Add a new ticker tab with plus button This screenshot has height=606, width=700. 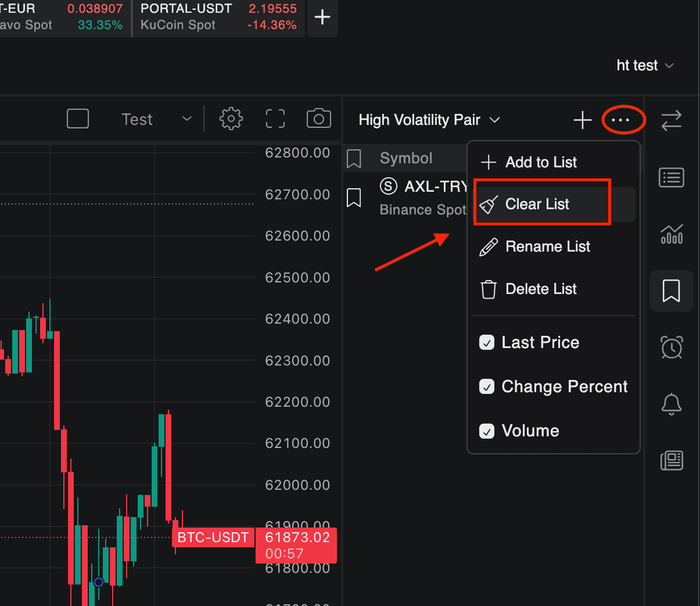tap(322, 17)
